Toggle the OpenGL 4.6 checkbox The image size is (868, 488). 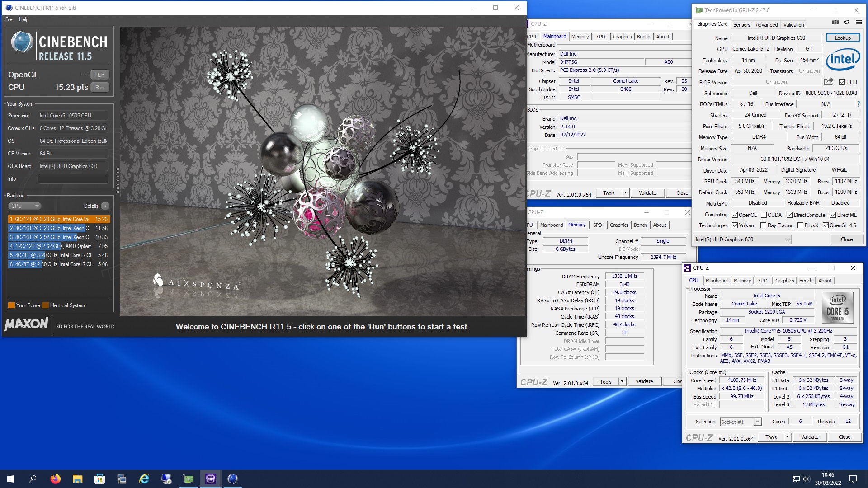tap(826, 225)
